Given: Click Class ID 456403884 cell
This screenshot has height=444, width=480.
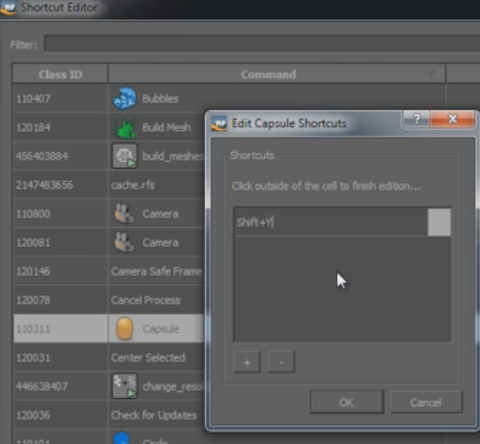Looking at the screenshot, I should [60, 156].
